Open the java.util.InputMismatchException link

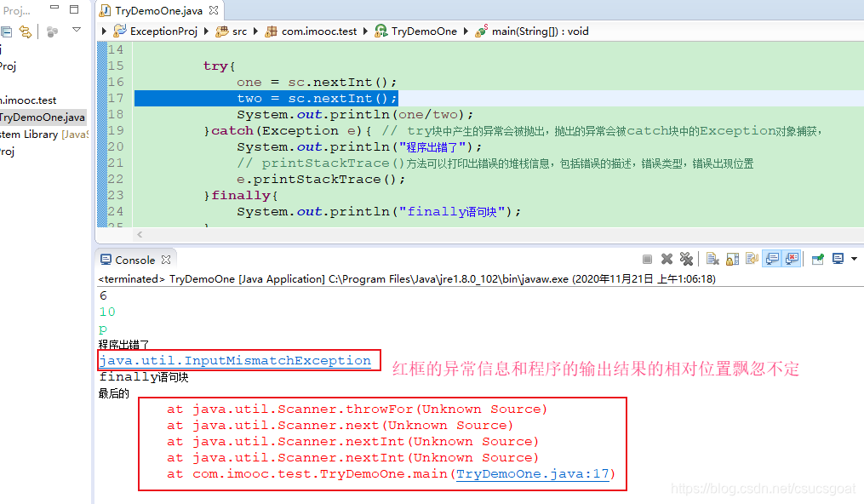pyautogui.click(x=235, y=360)
